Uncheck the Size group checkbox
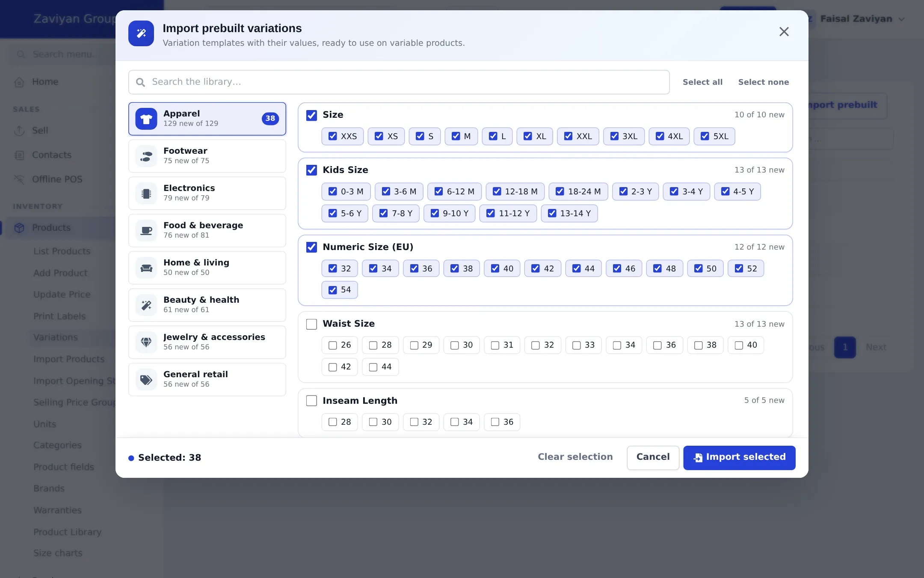Screen dimensions: 924x578 pyautogui.click(x=311, y=115)
